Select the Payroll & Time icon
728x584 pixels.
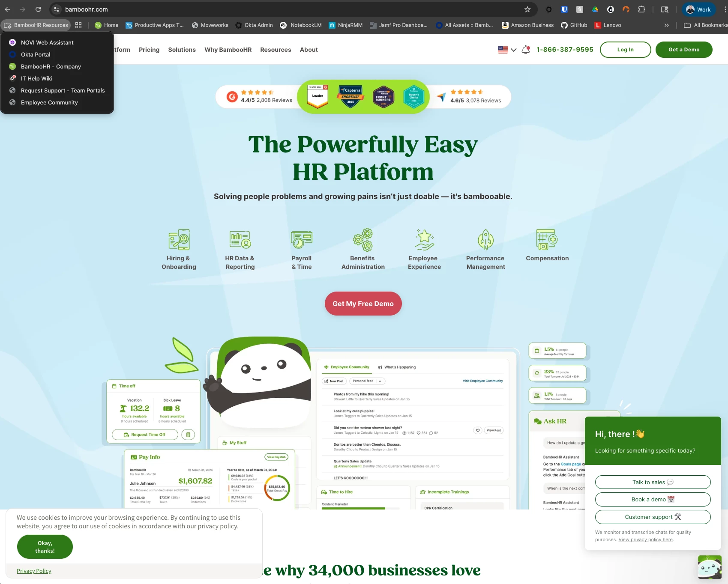click(302, 240)
